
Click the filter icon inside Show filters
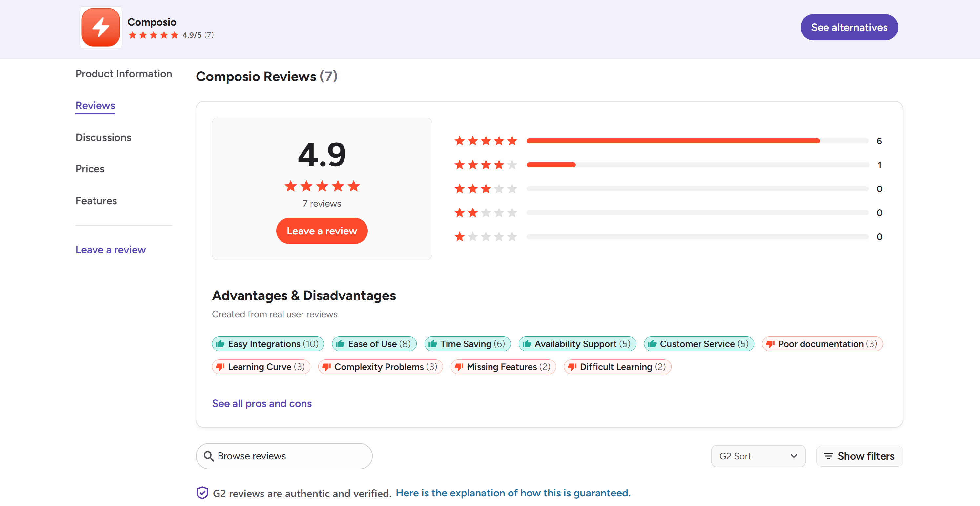[x=828, y=456]
